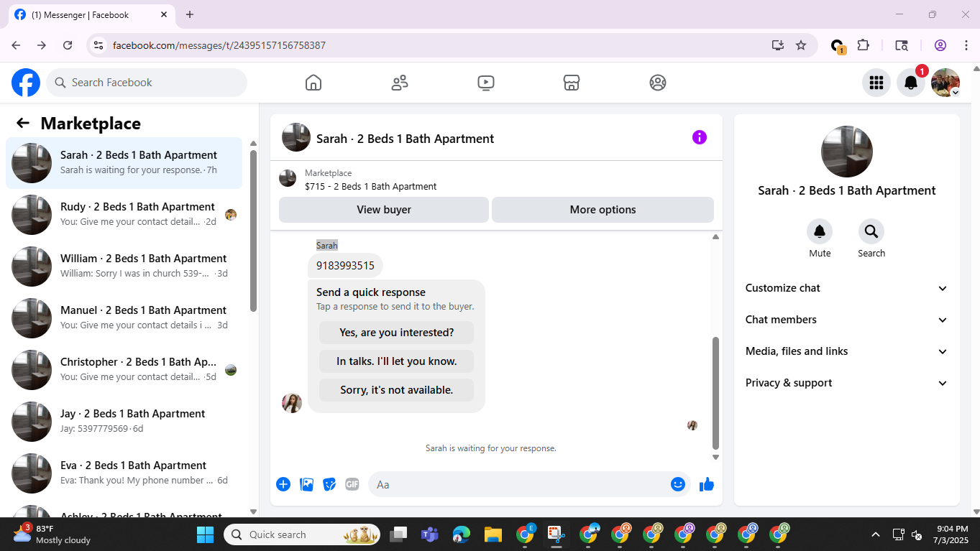Open the Facebook home logo
Image resolution: width=980 pixels, height=551 pixels.
(x=26, y=83)
